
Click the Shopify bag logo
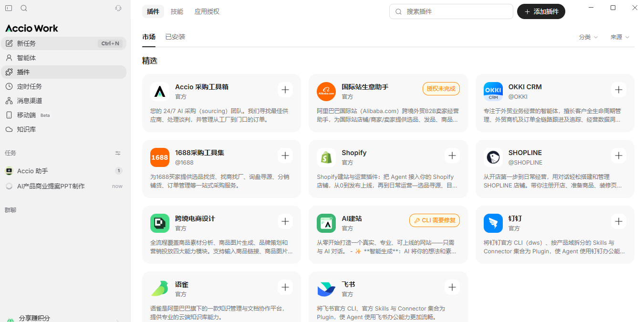326,157
